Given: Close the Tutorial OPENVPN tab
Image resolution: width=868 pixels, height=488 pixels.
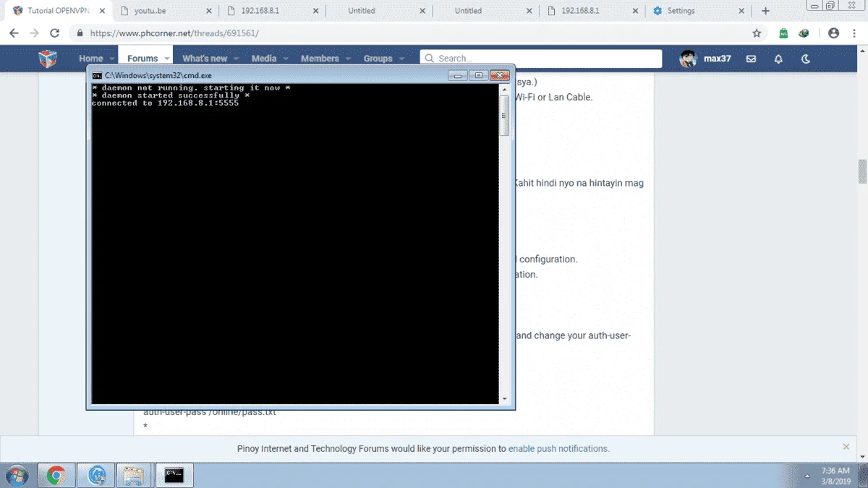Looking at the screenshot, I should point(102,11).
